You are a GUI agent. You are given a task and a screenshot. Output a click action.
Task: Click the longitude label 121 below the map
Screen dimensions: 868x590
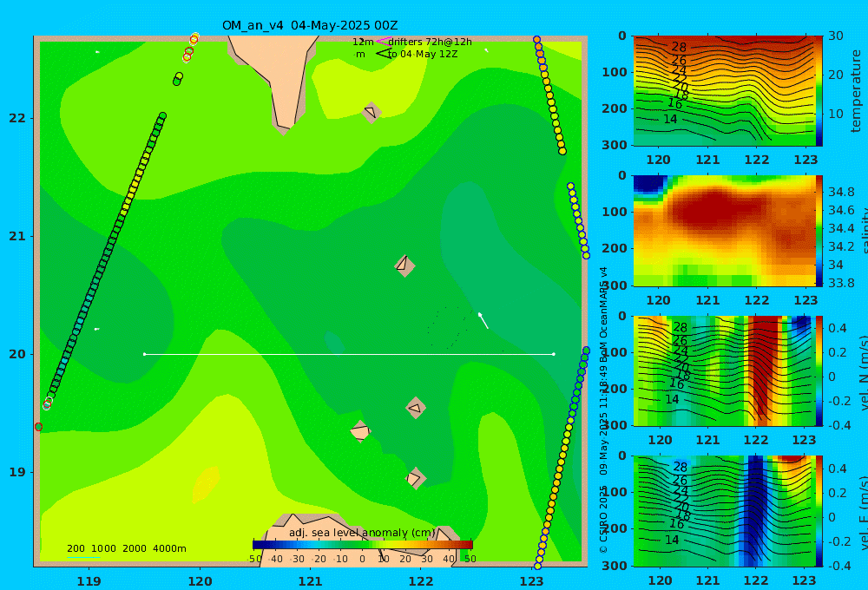(311, 581)
